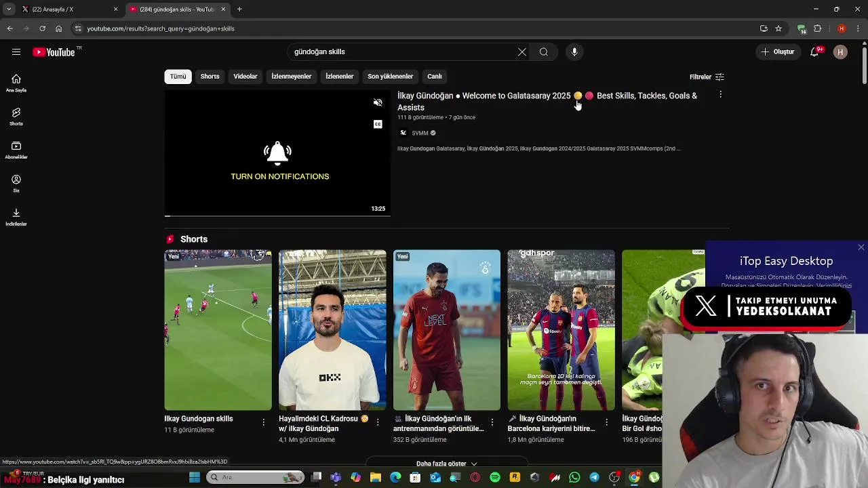
Task: Click the Windows taskbar search box
Action: coord(256,478)
